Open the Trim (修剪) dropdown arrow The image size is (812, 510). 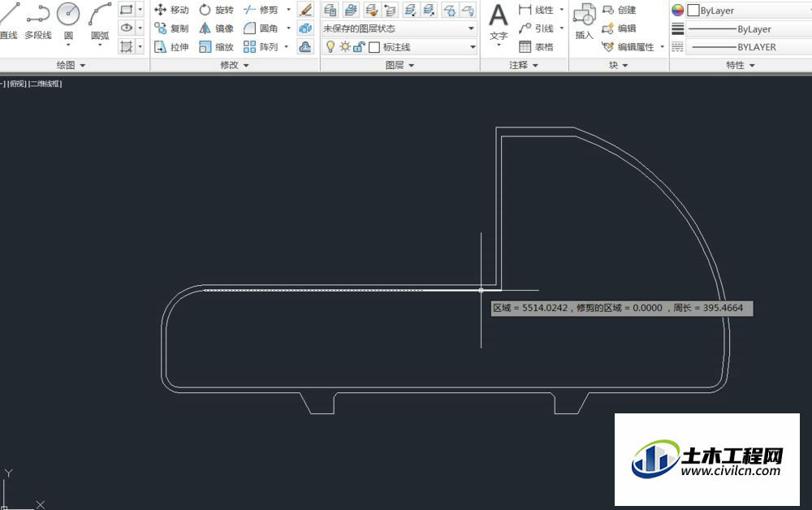[288, 10]
